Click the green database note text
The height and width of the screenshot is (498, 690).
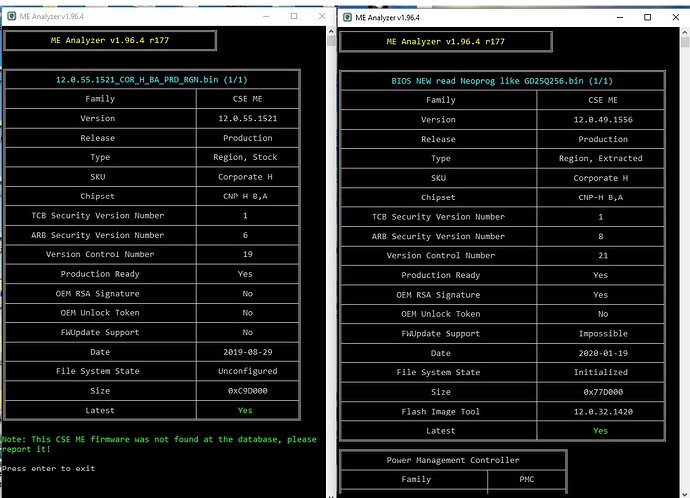click(x=159, y=444)
